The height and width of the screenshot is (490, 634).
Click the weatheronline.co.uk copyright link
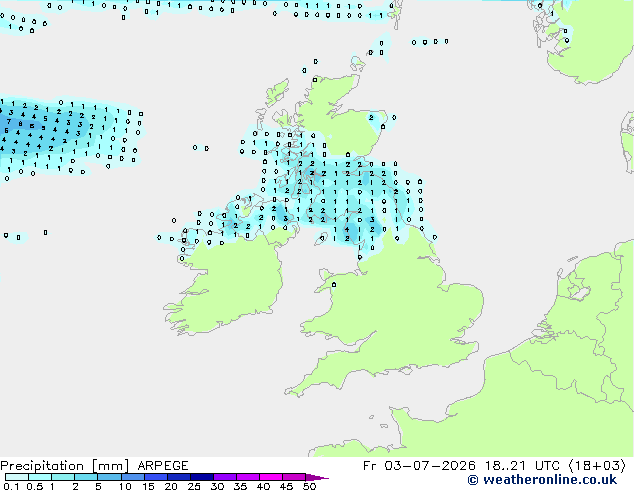pyautogui.click(x=542, y=480)
